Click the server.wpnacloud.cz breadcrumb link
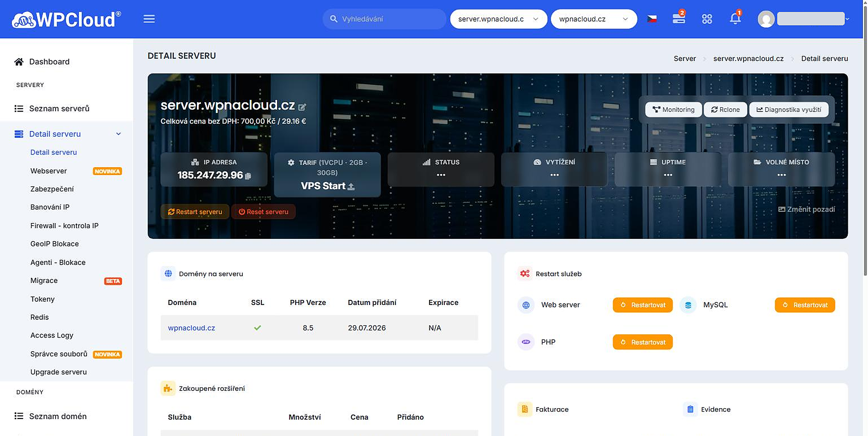 748,58
